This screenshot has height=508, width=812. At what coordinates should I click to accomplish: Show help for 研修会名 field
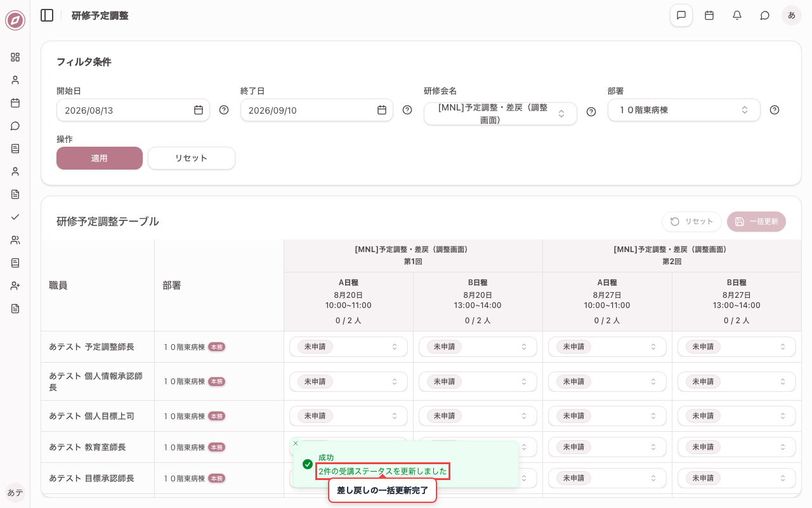pyautogui.click(x=591, y=112)
